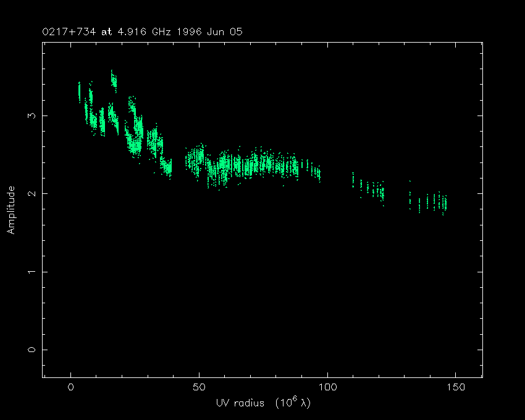Click the rightmost data cluster near UV radius 145
The height and width of the screenshot is (420, 525).
click(443, 203)
